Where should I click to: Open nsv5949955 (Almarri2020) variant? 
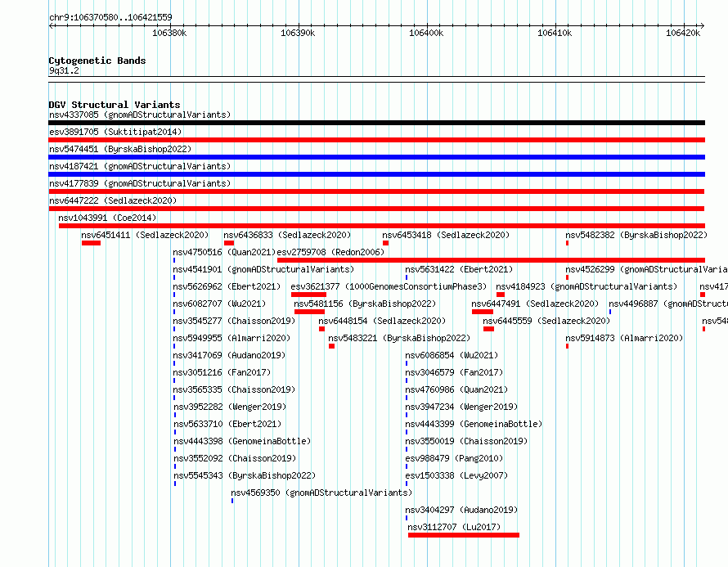click(231, 338)
